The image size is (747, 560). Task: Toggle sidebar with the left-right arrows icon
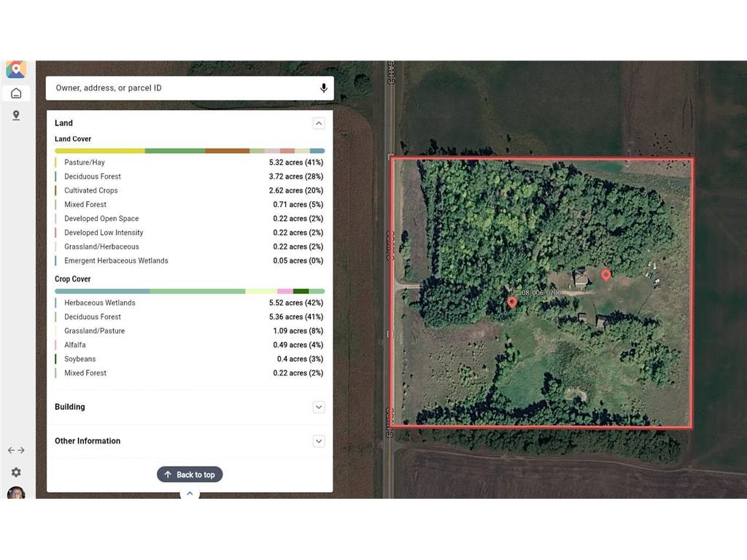click(16, 450)
